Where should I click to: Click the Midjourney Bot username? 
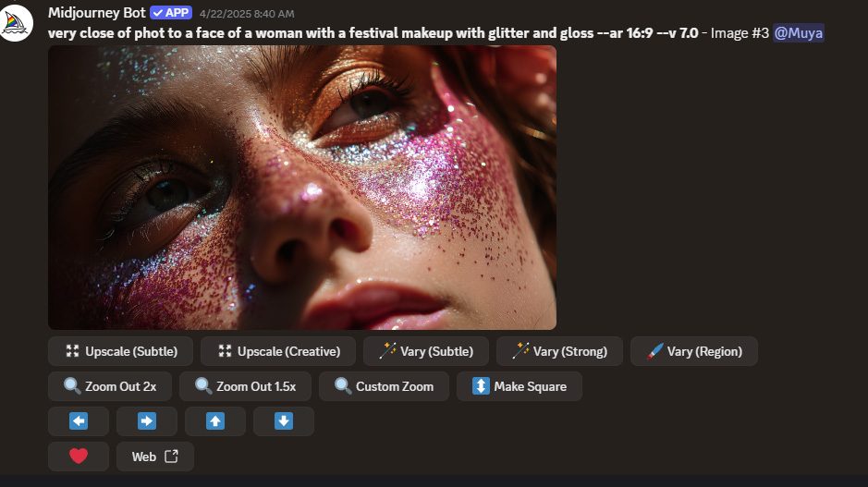point(96,13)
